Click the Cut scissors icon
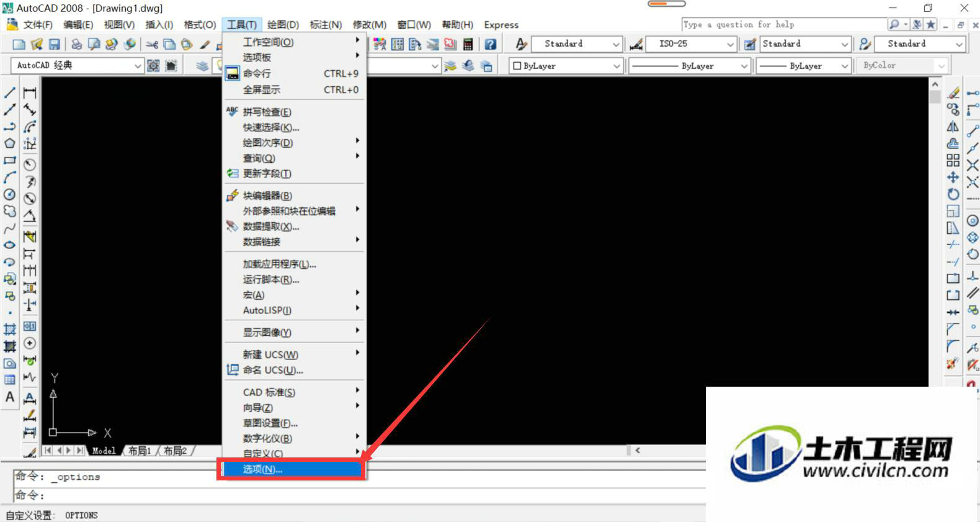Viewport: 980px width, 522px height. pos(151,44)
